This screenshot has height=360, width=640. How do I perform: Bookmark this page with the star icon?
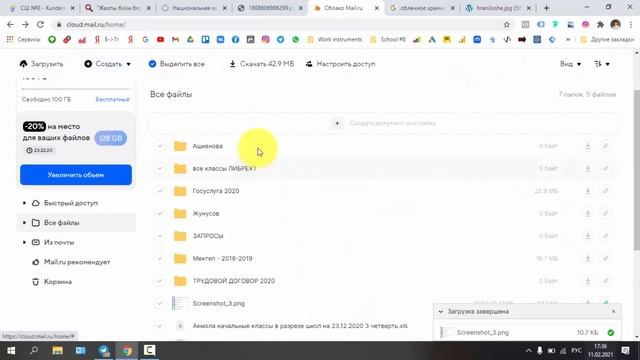[x=507, y=24]
